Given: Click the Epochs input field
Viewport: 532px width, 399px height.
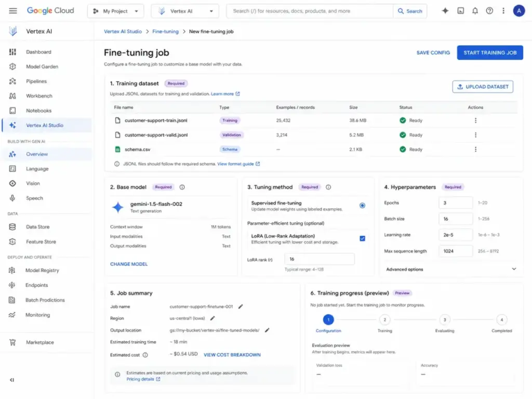Looking at the screenshot, I should (x=455, y=203).
